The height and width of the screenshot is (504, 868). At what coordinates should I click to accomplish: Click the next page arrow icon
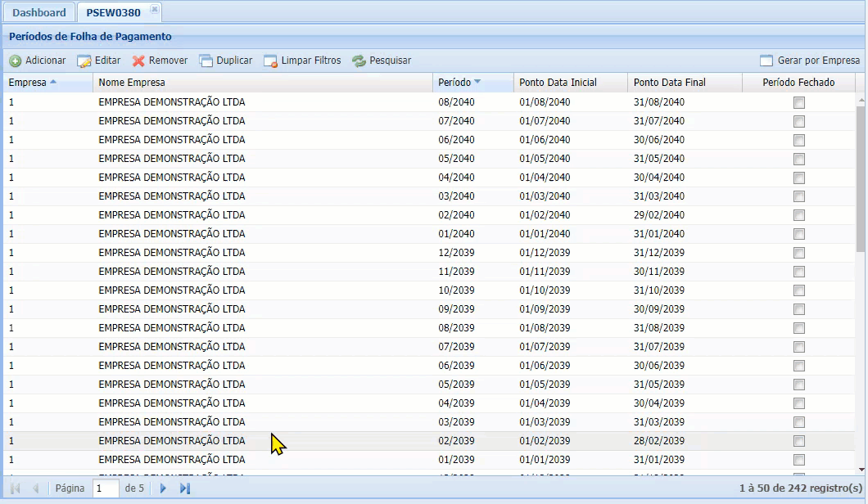(162, 488)
